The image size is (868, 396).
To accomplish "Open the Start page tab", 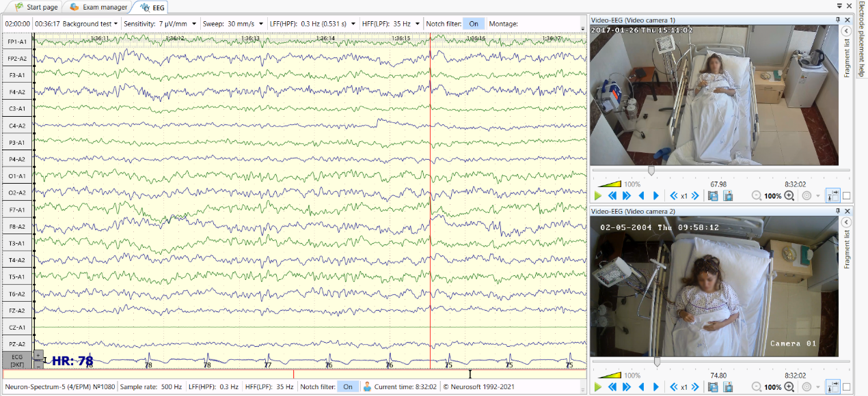I will (36, 7).
